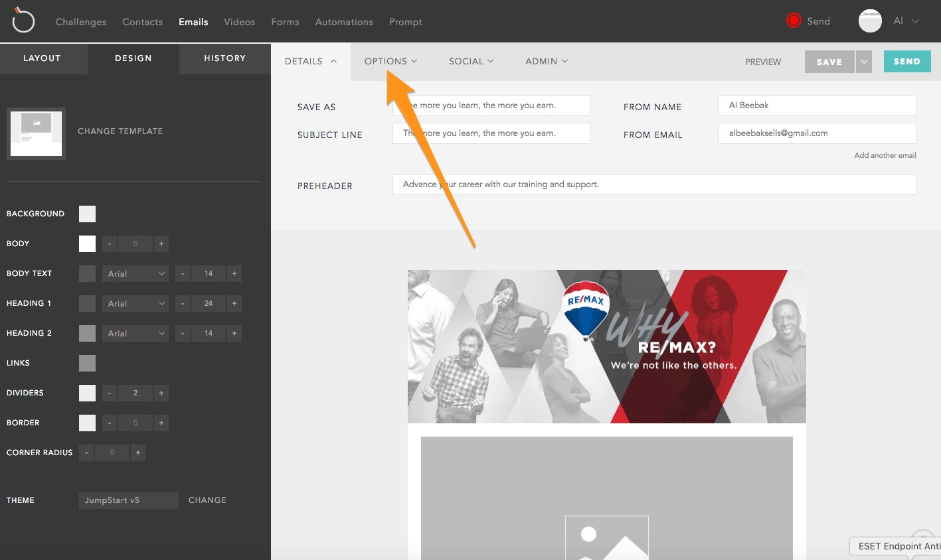This screenshot has width=941, height=560.
Task: Open the Body Text font dropdown
Action: [x=135, y=273]
